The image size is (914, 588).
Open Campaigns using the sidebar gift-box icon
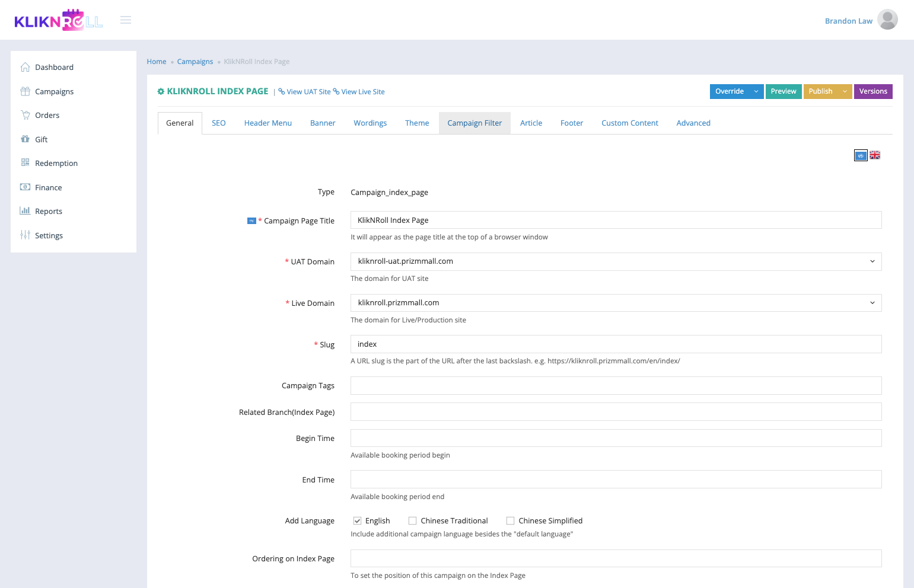coord(25,91)
